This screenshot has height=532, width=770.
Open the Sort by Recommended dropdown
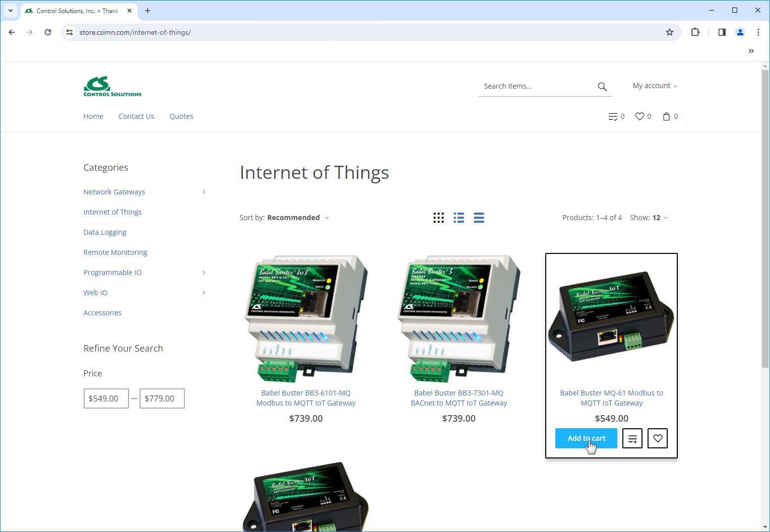coord(297,218)
